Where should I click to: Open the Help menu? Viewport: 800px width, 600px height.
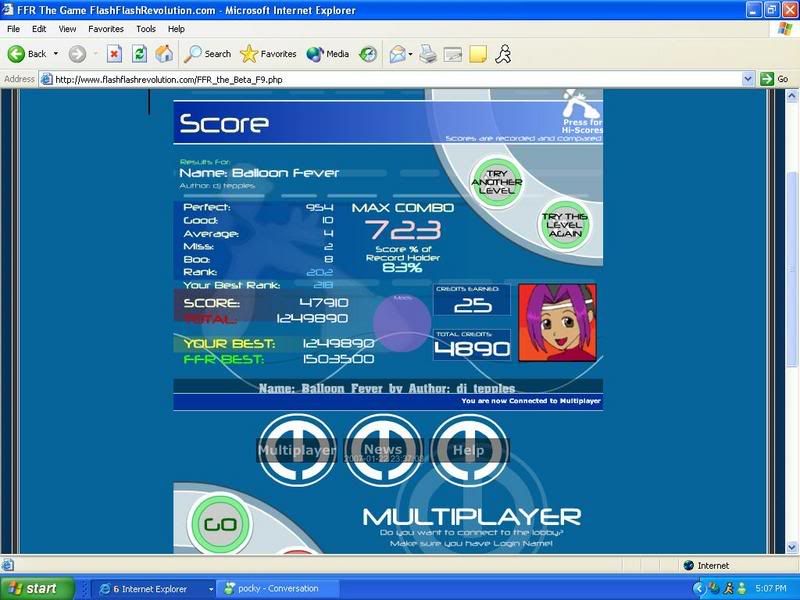coord(176,29)
